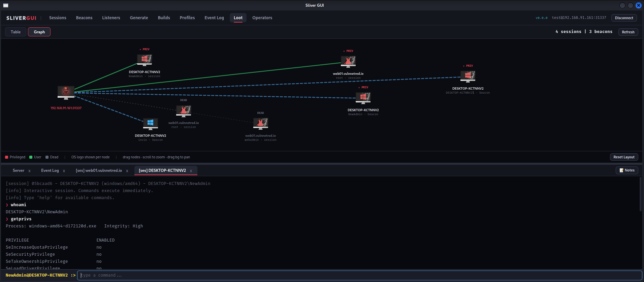This screenshot has height=282, width=644.
Task: Click the User legend entry
Action: click(35, 157)
